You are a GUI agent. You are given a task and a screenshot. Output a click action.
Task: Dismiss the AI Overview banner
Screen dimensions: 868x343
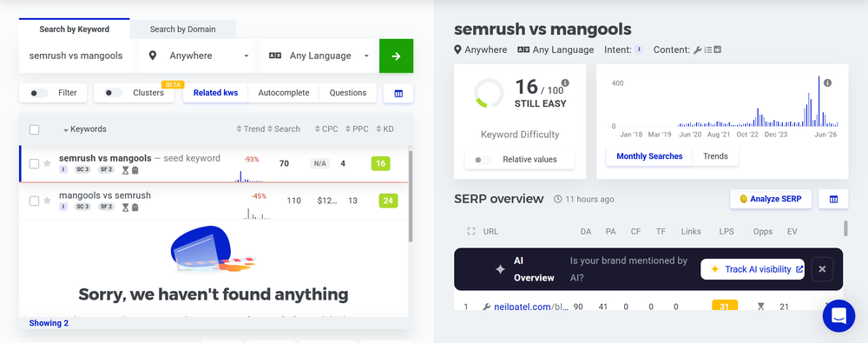(x=822, y=269)
